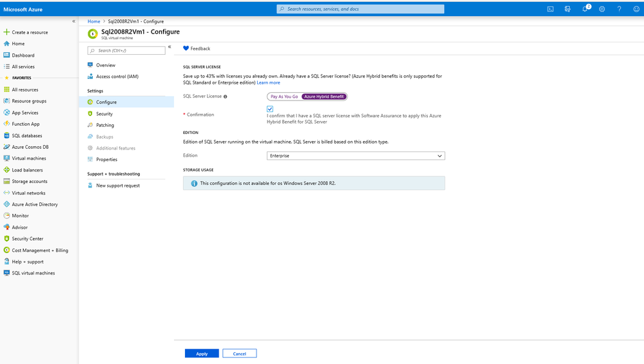This screenshot has height=364, width=644.
Task: Open Cloud Shell from top bar
Action: coord(551,9)
